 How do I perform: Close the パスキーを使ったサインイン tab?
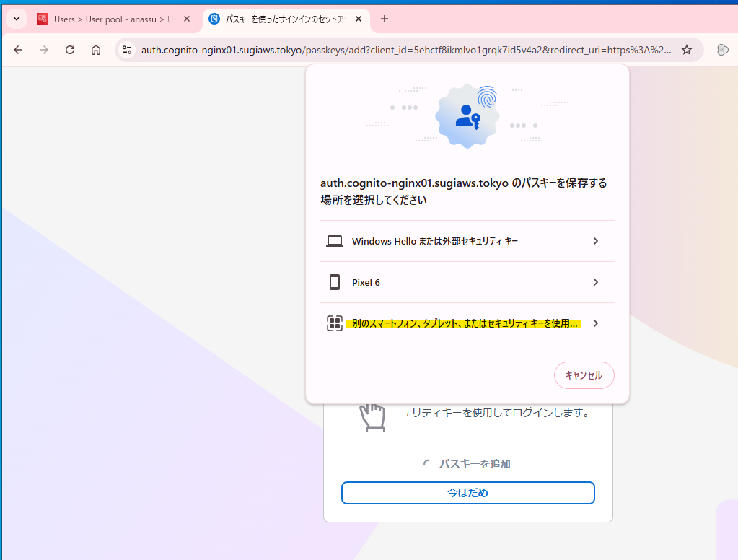point(358,19)
